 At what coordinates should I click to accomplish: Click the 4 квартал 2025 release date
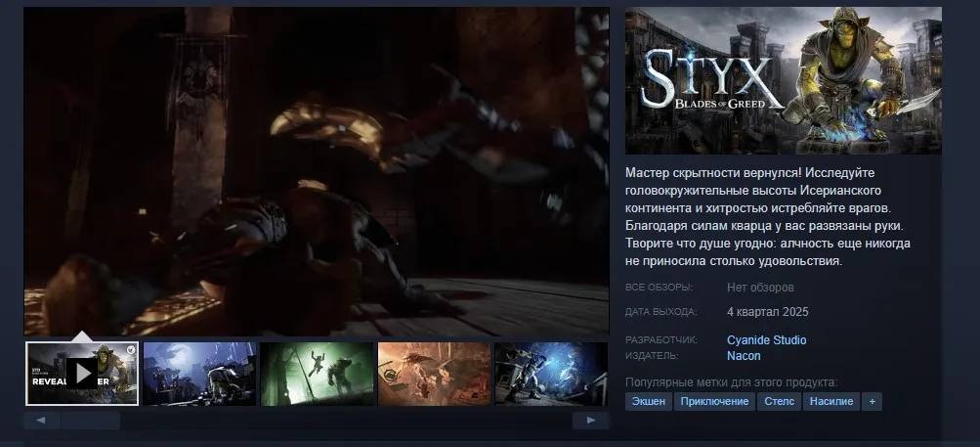(x=768, y=312)
